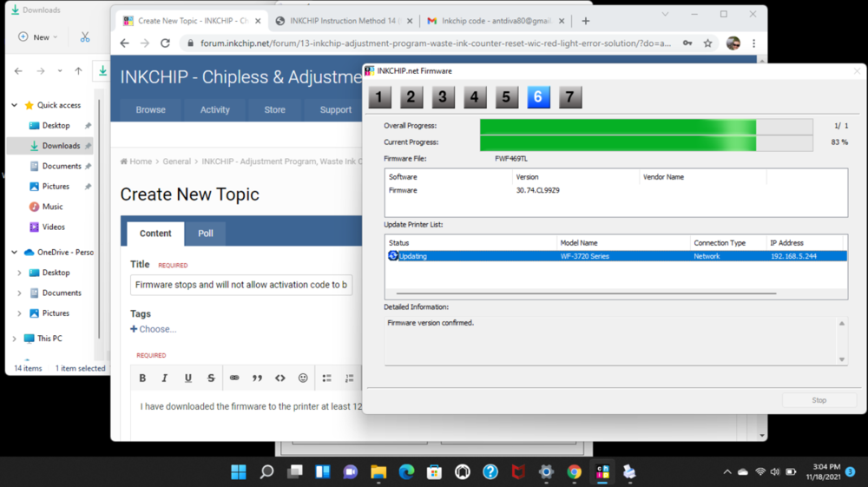
Task: Open the New dropdown in File Explorer
Action: coord(40,37)
